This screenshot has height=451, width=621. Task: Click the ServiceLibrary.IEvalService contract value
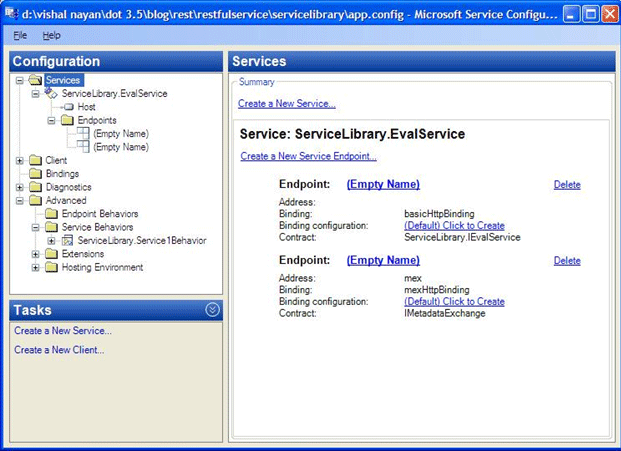point(462,237)
